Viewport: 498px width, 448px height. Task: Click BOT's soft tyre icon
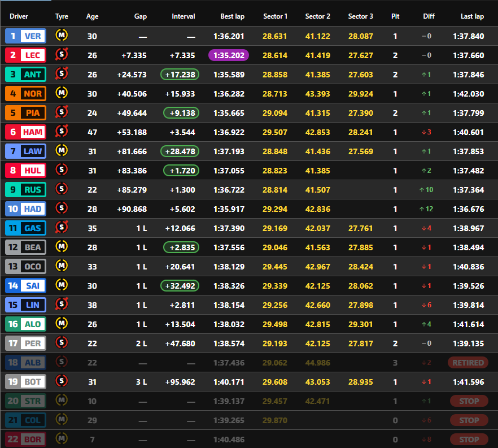coord(62,381)
